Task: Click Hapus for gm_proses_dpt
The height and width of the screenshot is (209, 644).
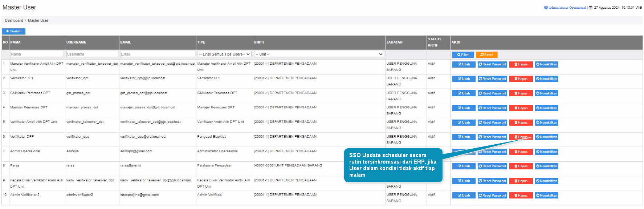Action: pos(521,93)
